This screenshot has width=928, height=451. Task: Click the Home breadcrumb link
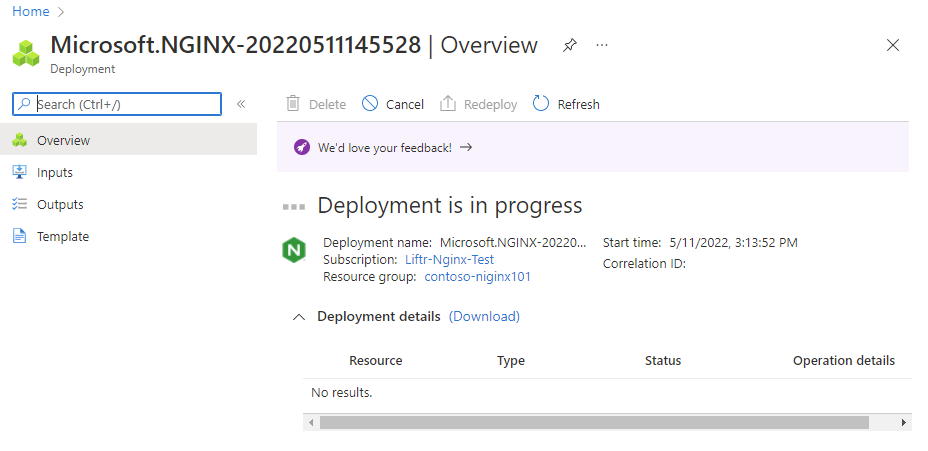pyautogui.click(x=30, y=11)
